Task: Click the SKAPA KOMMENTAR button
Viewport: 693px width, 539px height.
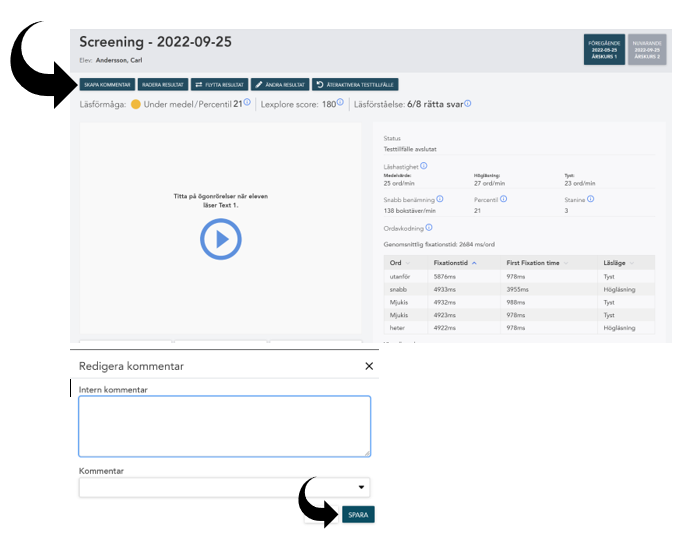Action: [107, 84]
